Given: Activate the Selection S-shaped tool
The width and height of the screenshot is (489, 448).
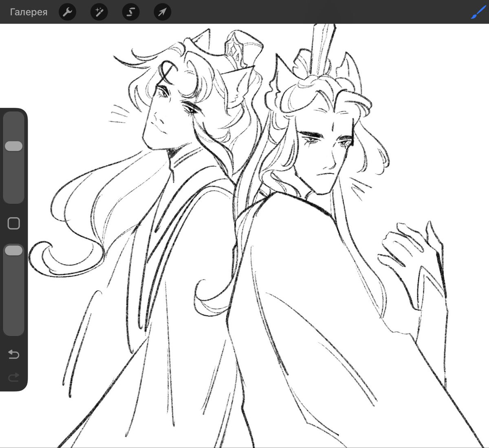Looking at the screenshot, I should click(130, 12).
